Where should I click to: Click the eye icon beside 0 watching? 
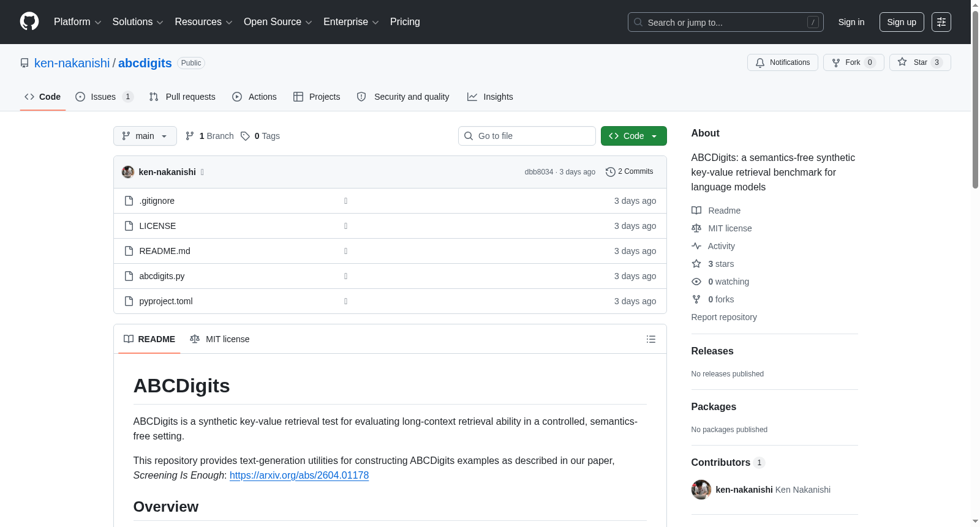point(696,282)
